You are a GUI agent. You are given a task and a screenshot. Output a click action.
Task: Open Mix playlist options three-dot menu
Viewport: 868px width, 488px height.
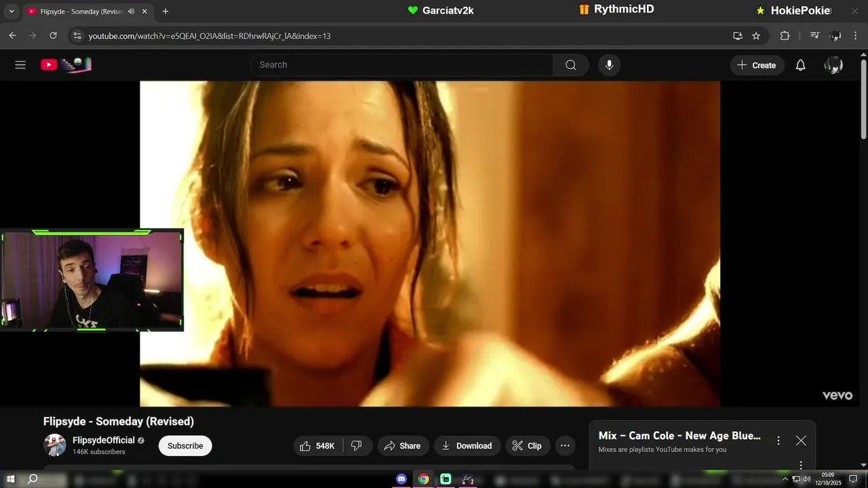point(778,441)
